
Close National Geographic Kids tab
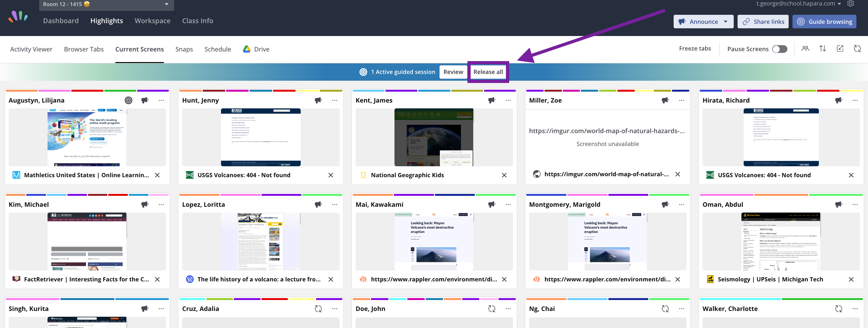(x=504, y=175)
